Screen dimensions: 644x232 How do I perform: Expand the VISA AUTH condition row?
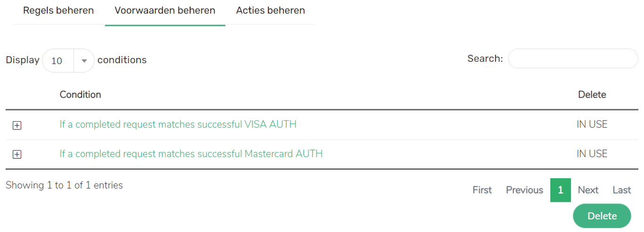[17, 125]
